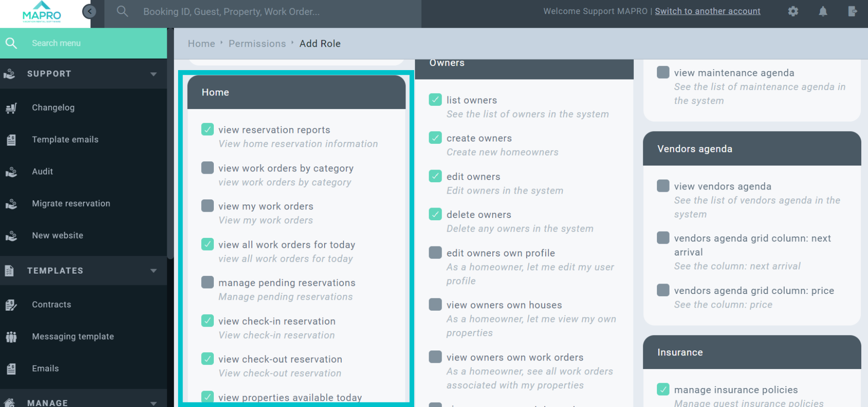Click the Contracts sidebar icon
This screenshot has height=407, width=868.
pos(11,305)
